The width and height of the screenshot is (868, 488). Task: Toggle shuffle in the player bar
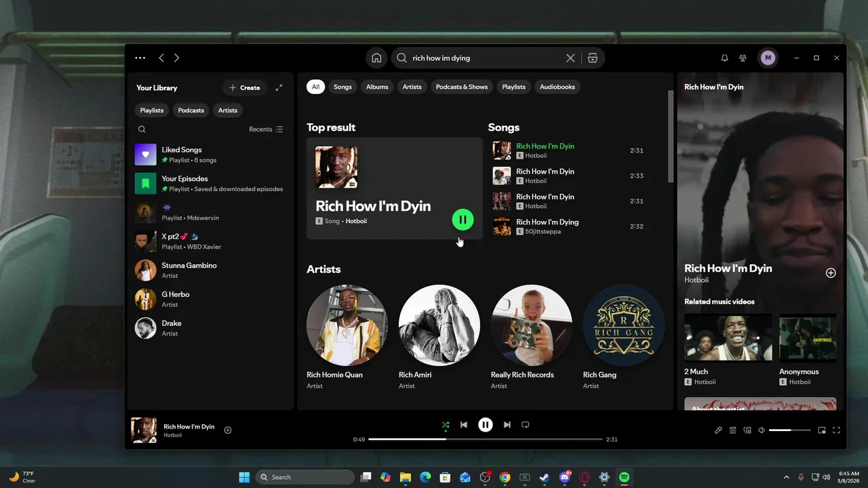(446, 425)
